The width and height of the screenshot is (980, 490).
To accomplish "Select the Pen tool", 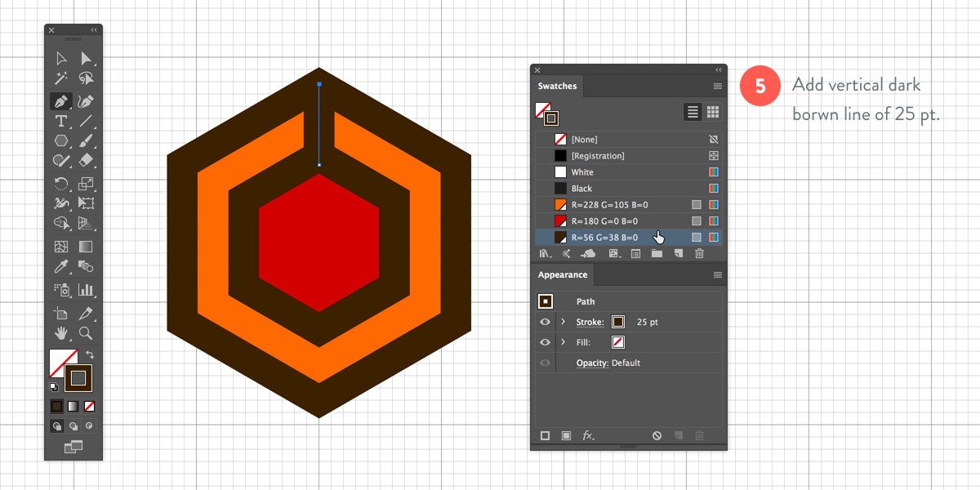I will tap(60, 101).
